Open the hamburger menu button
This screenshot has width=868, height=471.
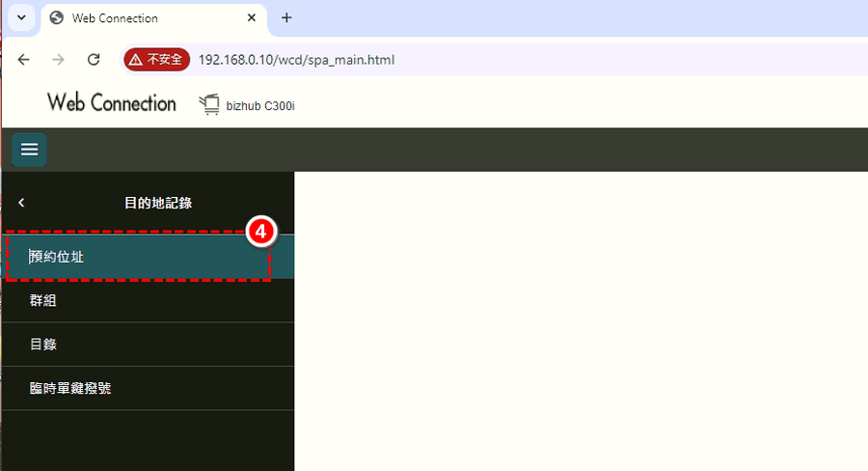29,150
